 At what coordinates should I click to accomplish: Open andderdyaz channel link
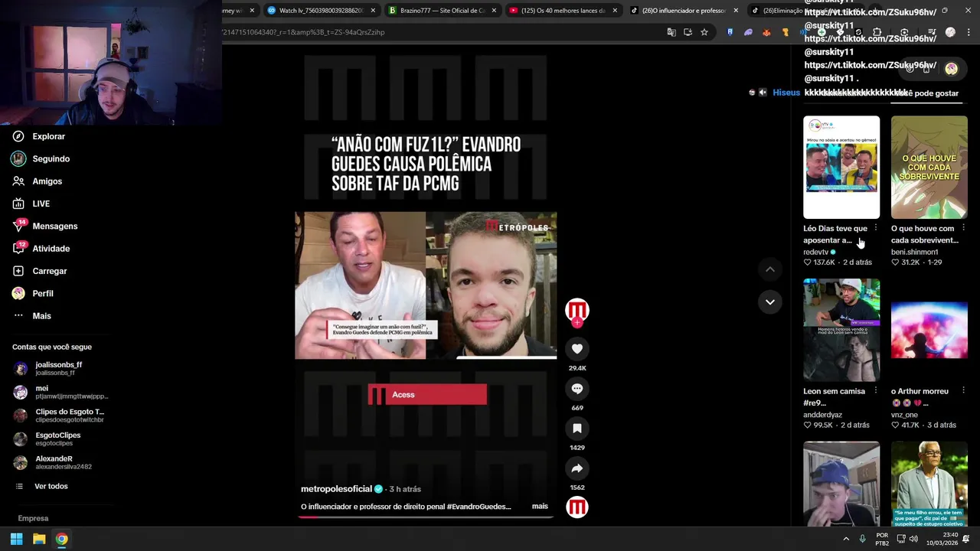(x=822, y=415)
